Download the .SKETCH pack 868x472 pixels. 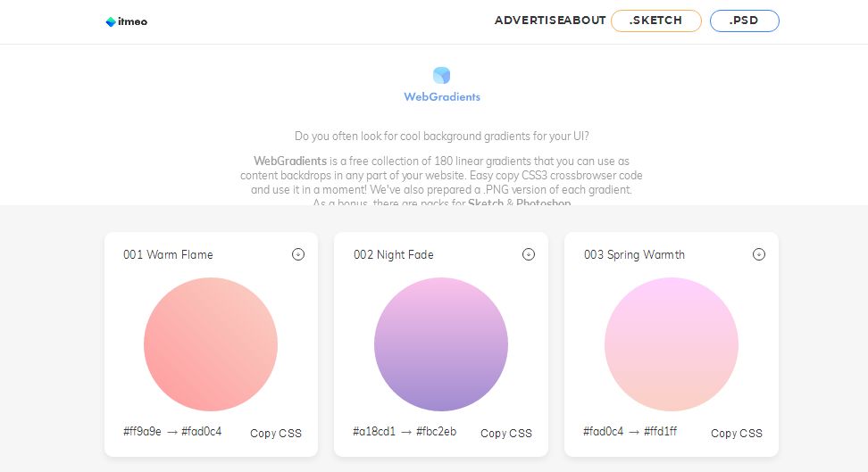click(656, 21)
